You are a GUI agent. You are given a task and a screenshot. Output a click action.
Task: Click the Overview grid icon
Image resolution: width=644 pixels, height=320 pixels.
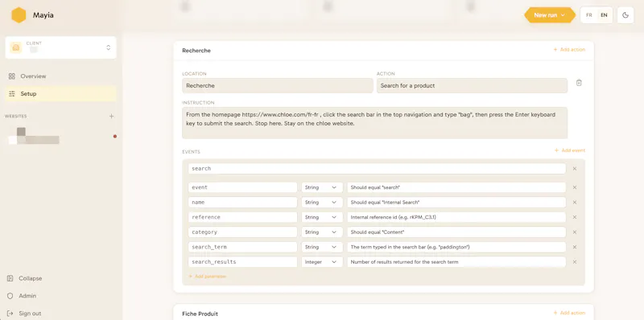(11, 76)
